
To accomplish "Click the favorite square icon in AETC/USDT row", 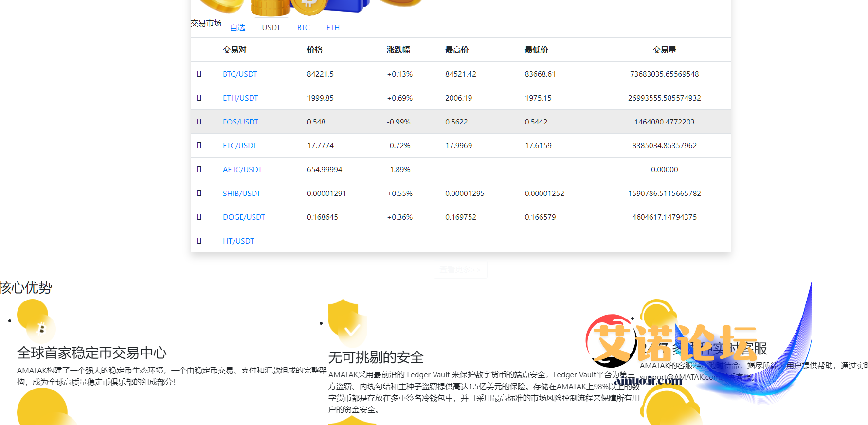I will [x=199, y=169].
